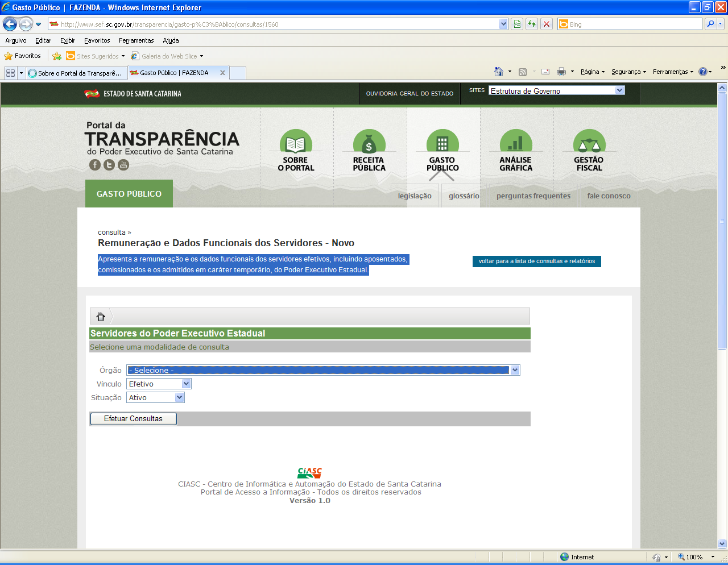
Task: Close the Gasto Público | FAZENDA tab
Action: [222, 73]
